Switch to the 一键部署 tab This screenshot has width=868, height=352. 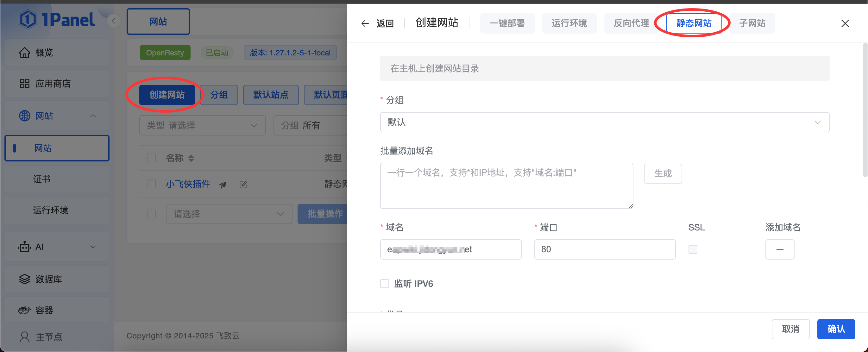pos(507,23)
